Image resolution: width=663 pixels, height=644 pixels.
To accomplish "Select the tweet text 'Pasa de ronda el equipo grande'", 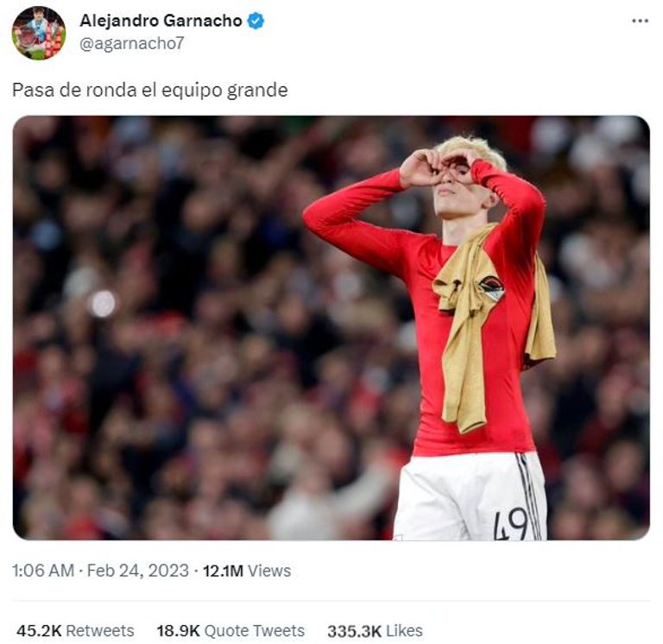I will click(150, 90).
